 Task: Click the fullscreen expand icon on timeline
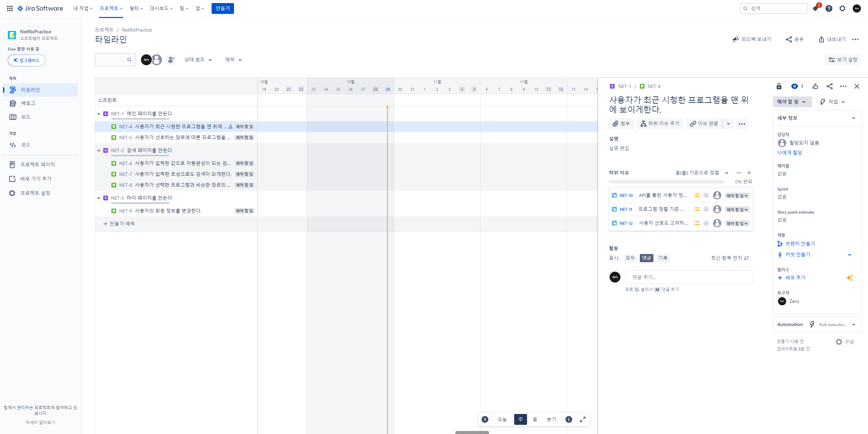click(583, 419)
